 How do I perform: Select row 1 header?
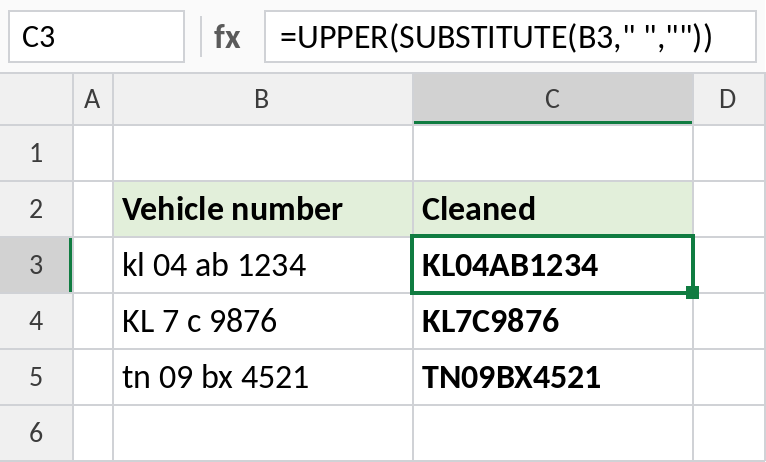(x=36, y=153)
